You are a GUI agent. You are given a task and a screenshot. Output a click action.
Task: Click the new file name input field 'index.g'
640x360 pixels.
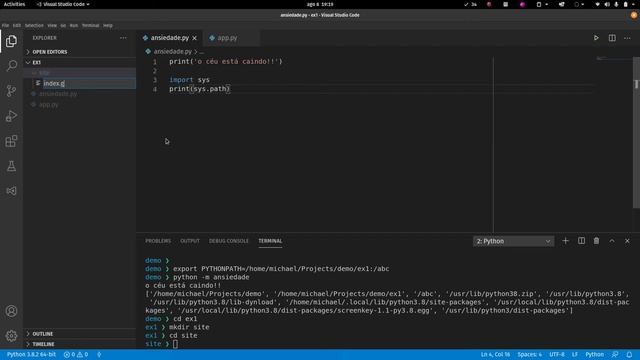[89, 83]
